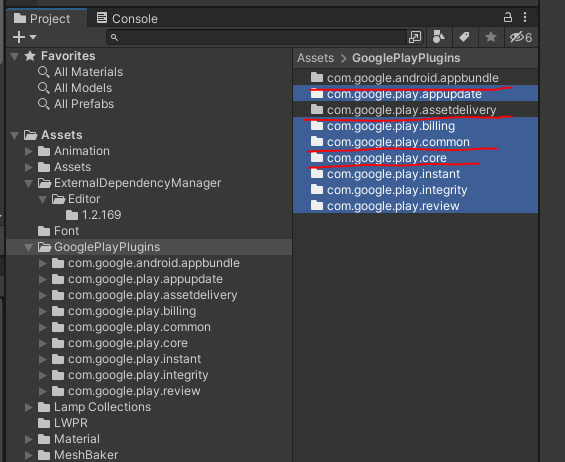Image resolution: width=565 pixels, height=462 pixels.
Task: Collapse the root Assets folder tree
Action: (x=14, y=136)
